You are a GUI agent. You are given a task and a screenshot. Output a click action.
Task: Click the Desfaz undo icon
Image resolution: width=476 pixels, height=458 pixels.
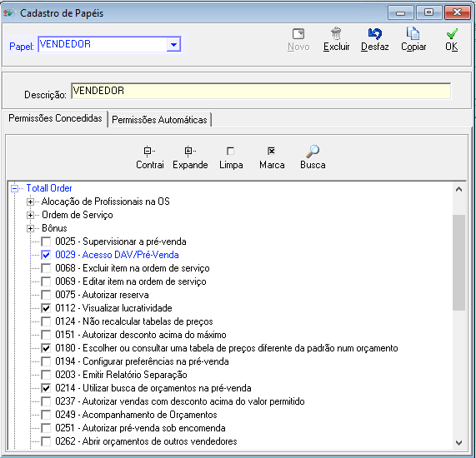coord(374,33)
